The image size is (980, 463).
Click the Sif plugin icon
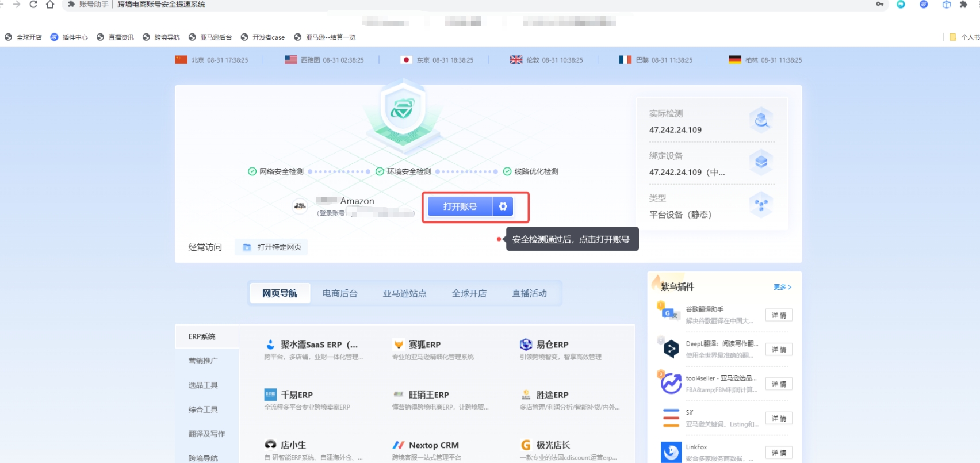click(671, 418)
